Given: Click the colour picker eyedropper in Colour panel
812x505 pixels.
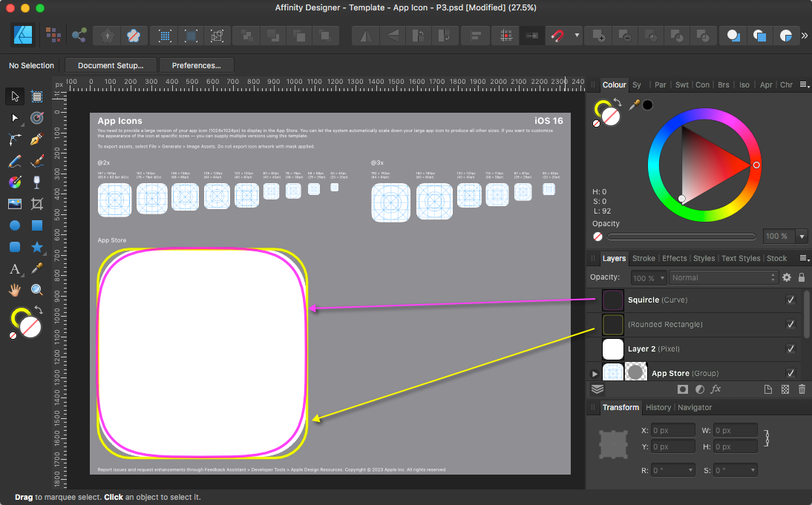Looking at the screenshot, I should pyautogui.click(x=634, y=105).
